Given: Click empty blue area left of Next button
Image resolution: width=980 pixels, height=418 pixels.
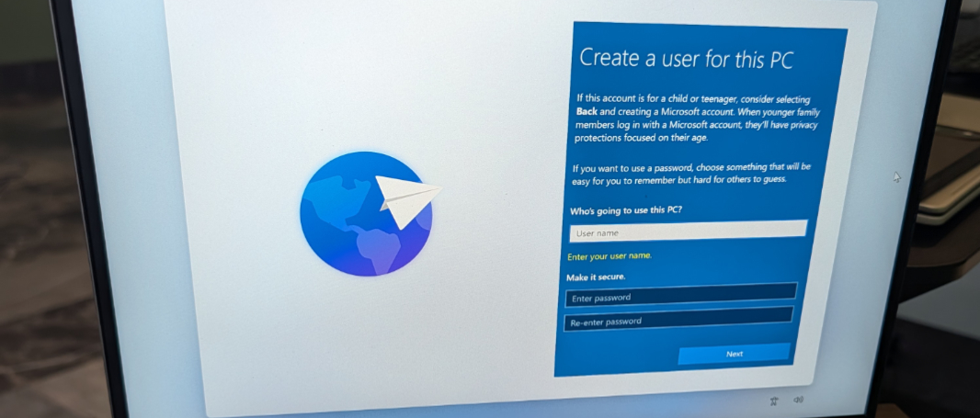Looking at the screenshot, I should pyautogui.click(x=616, y=354).
